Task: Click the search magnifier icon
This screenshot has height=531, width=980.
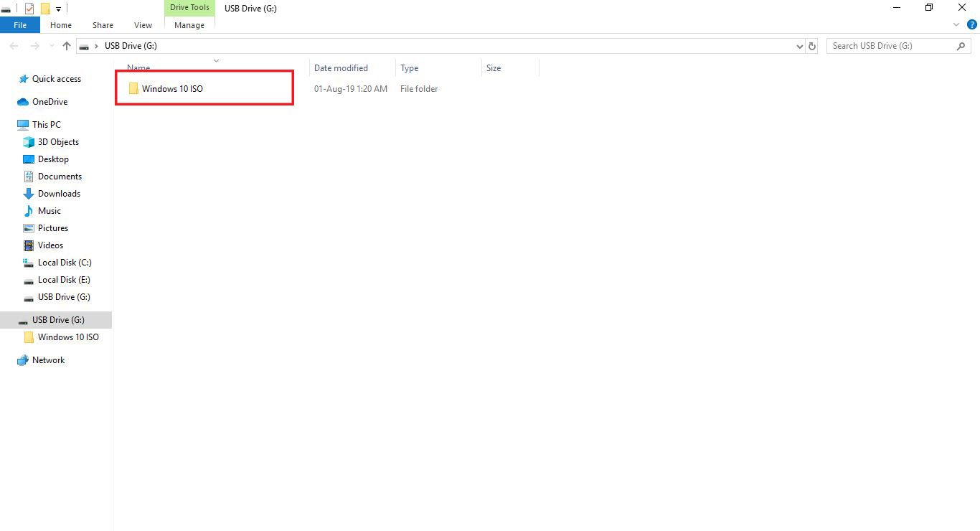Action: coord(961,46)
